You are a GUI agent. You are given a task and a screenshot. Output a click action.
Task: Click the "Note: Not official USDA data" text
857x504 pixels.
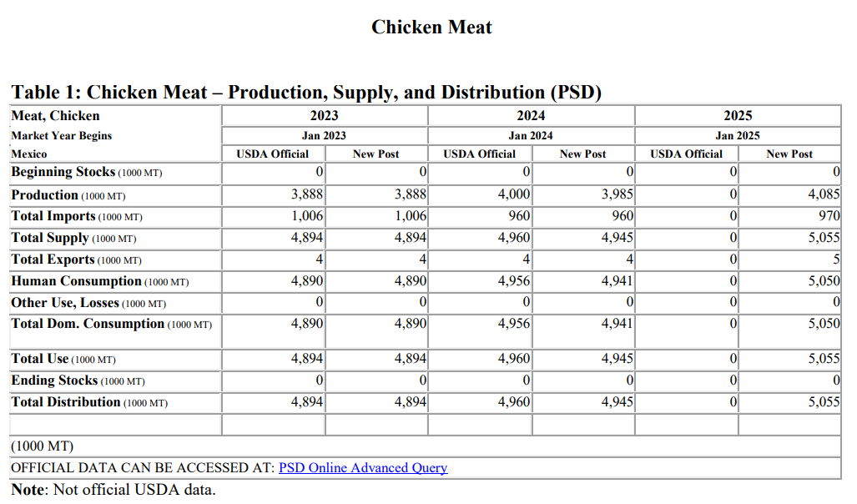tap(113, 490)
